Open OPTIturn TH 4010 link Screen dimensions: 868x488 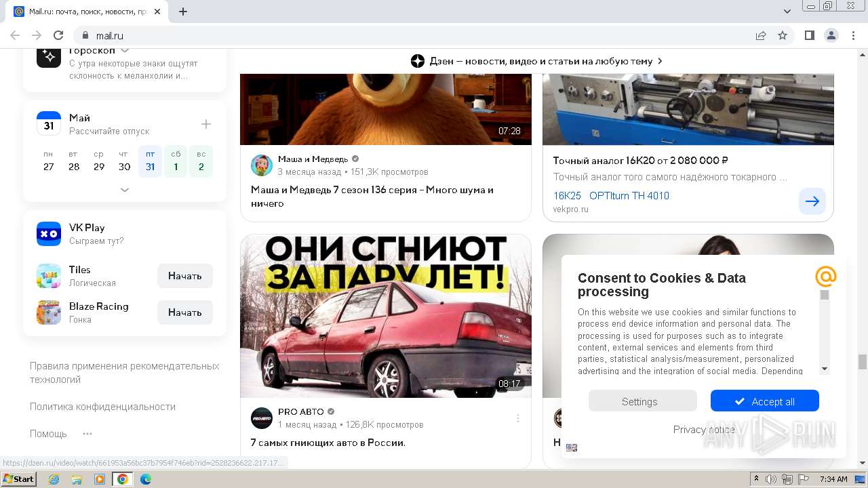[629, 196]
